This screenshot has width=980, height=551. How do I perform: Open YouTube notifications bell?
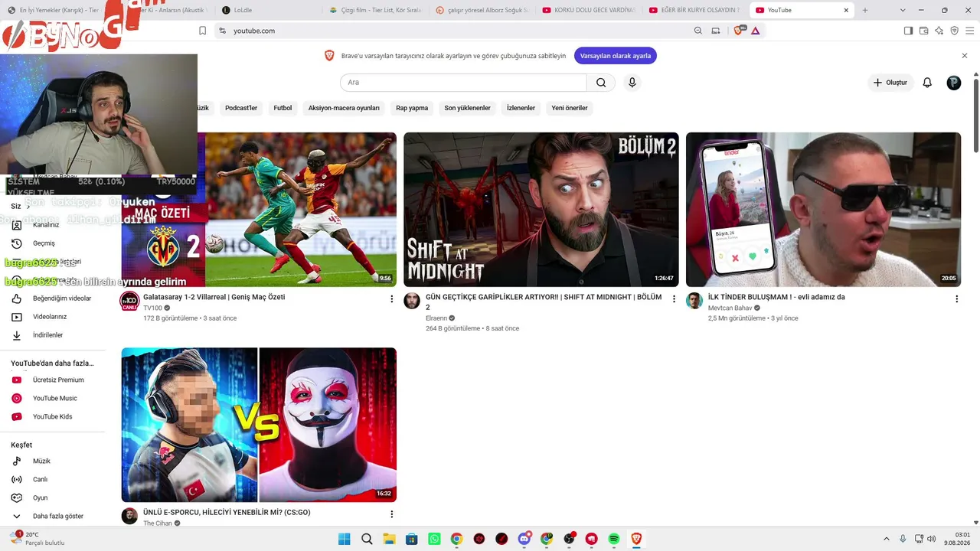pyautogui.click(x=927, y=83)
